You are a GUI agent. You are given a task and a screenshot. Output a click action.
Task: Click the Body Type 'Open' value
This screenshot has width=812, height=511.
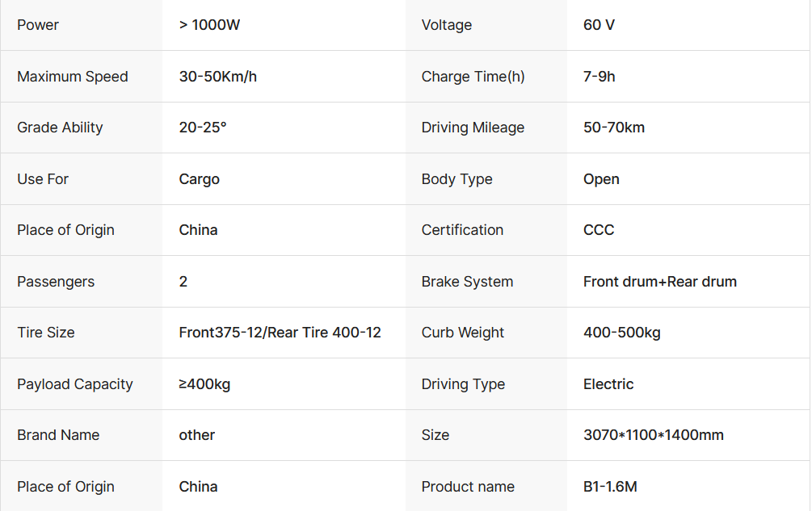601,179
